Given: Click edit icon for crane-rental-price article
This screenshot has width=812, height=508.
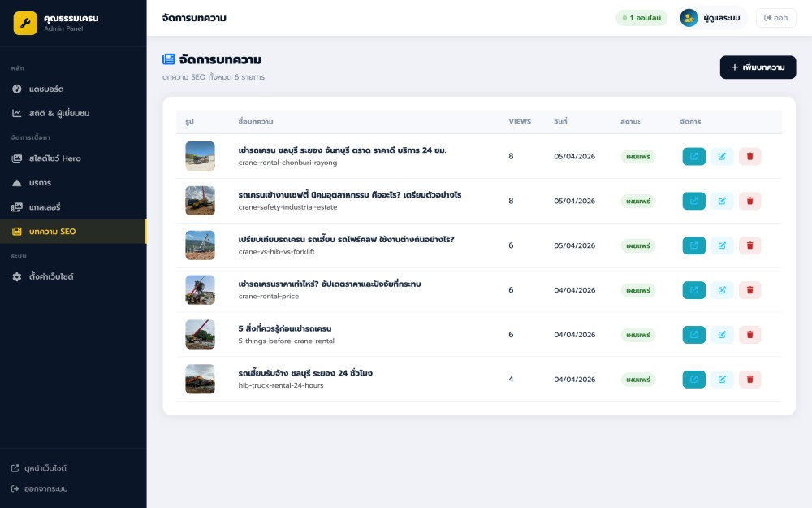Looking at the screenshot, I should click(x=722, y=290).
